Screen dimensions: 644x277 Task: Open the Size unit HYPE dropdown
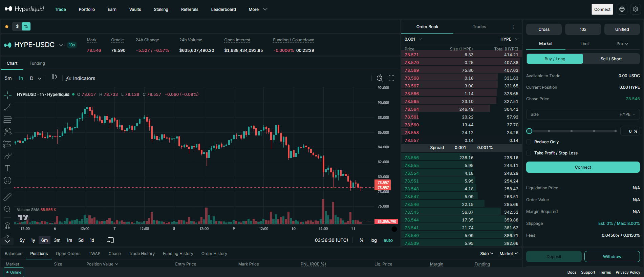tap(627, 114)
